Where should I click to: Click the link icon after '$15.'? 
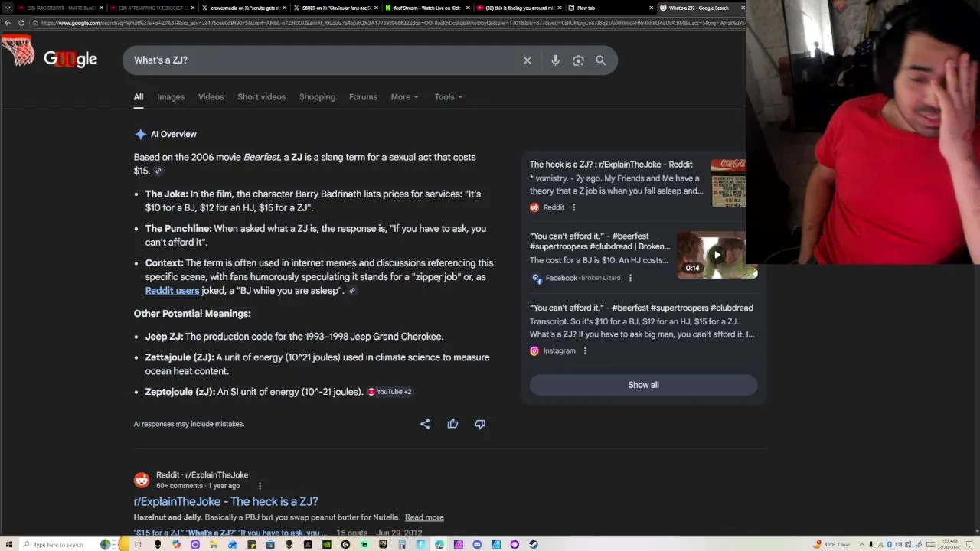click(158, 171)
